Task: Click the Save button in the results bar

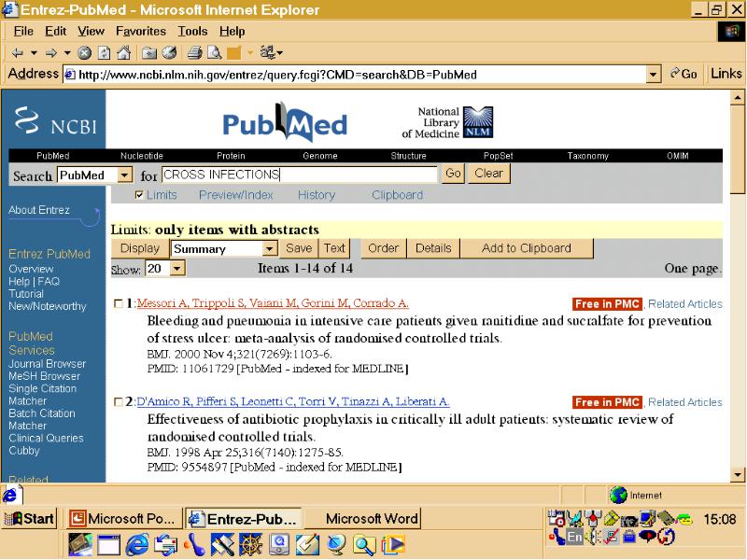Action: 299,248
